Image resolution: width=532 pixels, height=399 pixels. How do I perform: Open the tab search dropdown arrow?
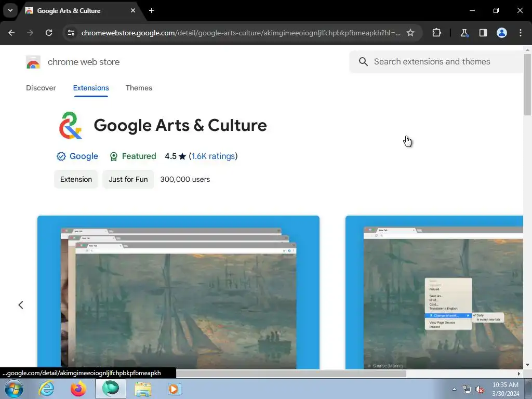[10, 10]
